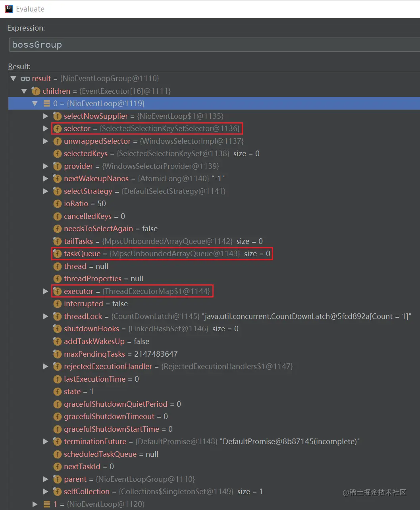Select the maxPendingTasks = 2147483647 row

pyautogui.click(x=214, y=354)
